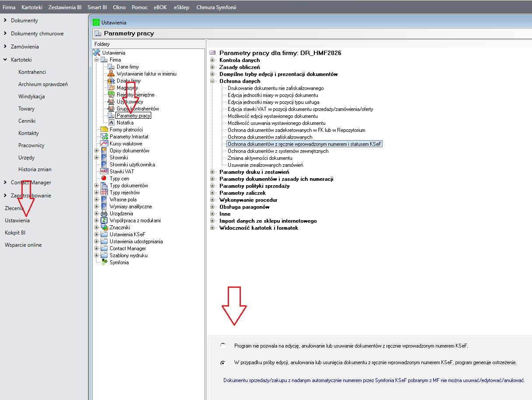Screen dimensions: 532x400
Task: Open the Zestawienia BI menu
Action: tap(65, 7)
